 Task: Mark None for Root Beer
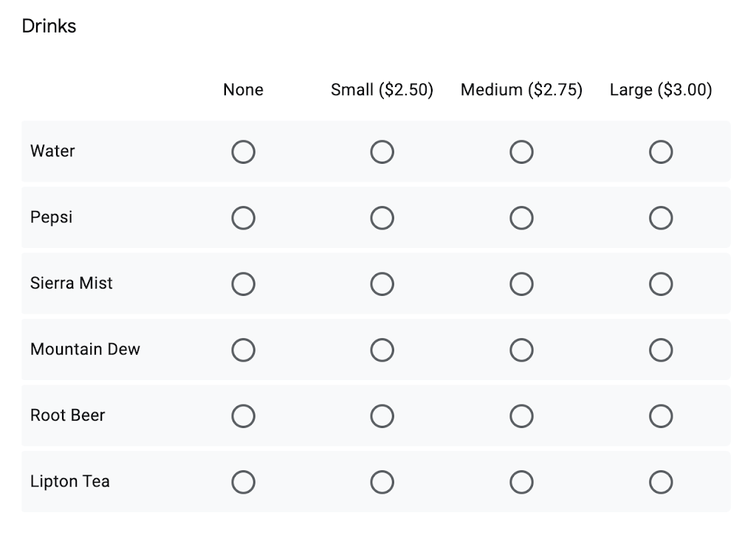pyautogui.click(x=243, y=416)
